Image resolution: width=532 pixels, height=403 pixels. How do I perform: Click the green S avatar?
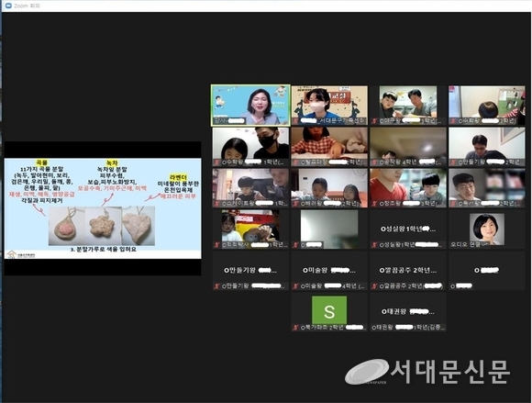pos(329,310)
